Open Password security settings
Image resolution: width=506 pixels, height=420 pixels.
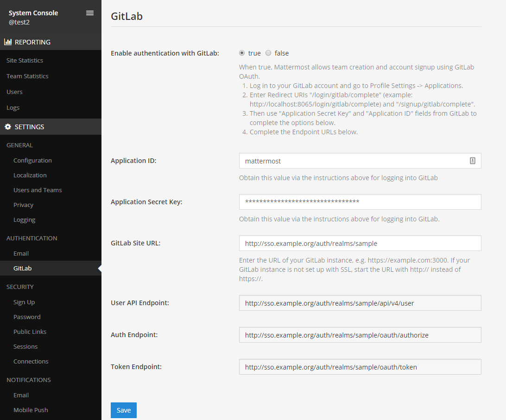pos(27,317)
